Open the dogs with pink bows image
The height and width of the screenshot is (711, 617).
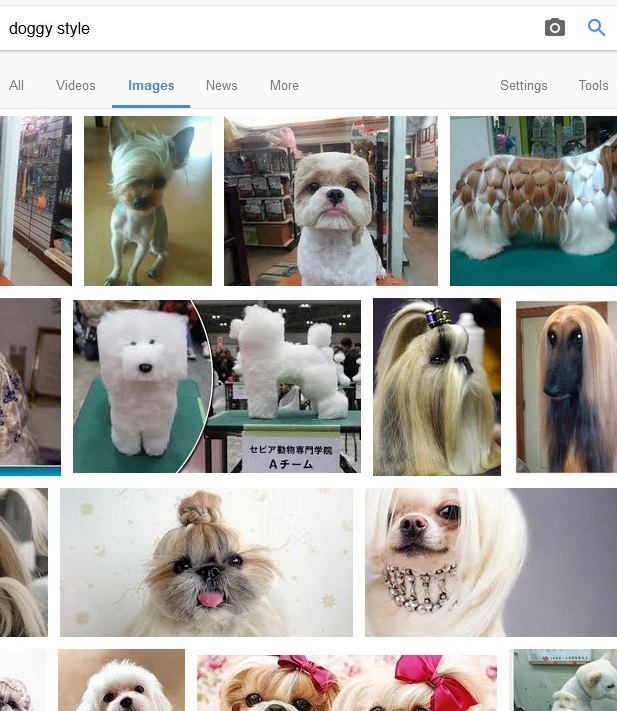(x=347, y=683)
